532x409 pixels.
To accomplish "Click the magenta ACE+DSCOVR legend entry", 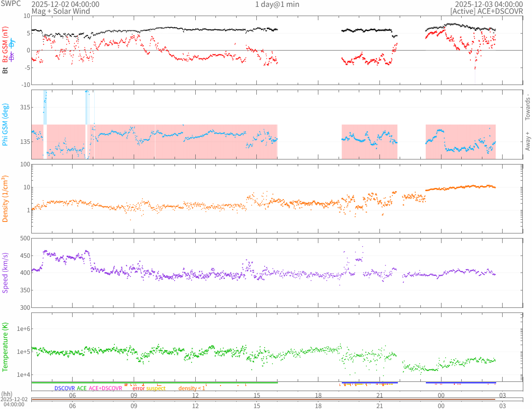I will [x=105, y=388].
